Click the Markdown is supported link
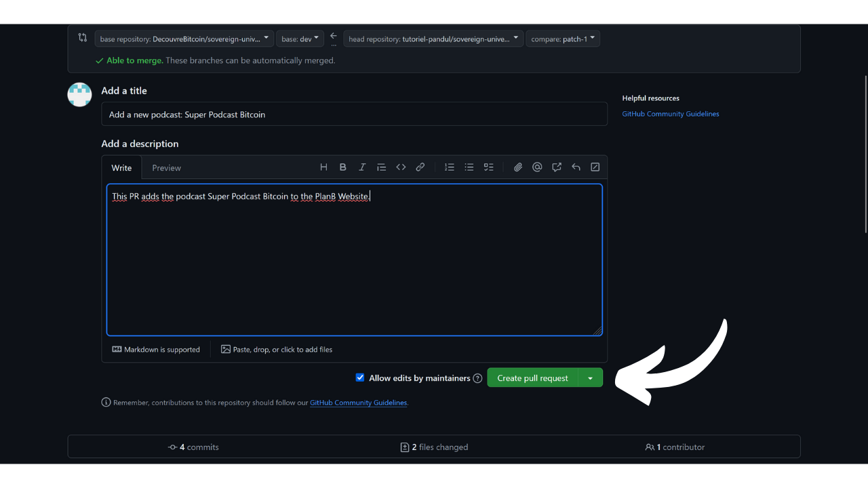Image resolution: width=868 pixels, height=488 pixels. point(156,350)
